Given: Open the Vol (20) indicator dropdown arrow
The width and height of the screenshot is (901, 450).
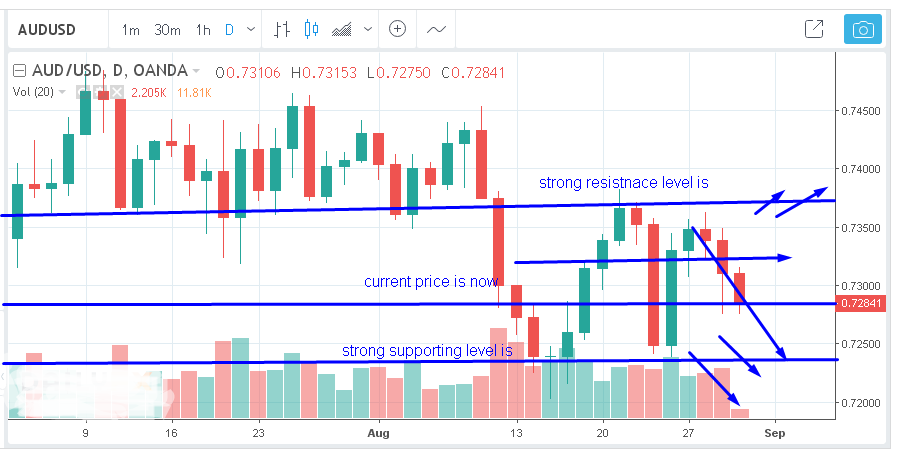Looking at the screenshot, I should coord(62,93).
